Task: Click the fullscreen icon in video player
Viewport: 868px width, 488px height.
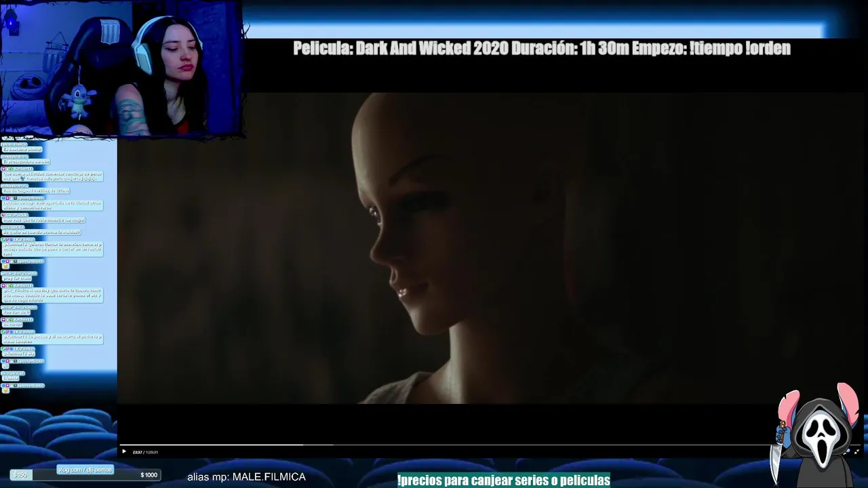Action: [856, 451]
